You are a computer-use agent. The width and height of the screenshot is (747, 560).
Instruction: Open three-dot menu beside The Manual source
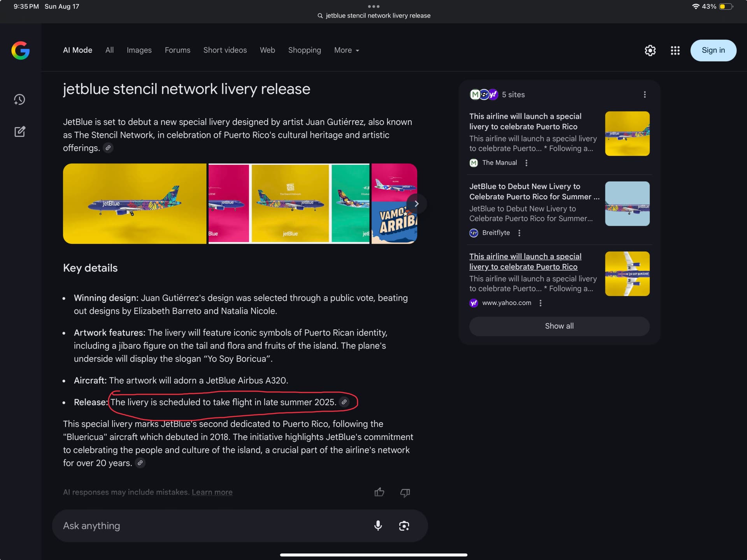(526, 163)
